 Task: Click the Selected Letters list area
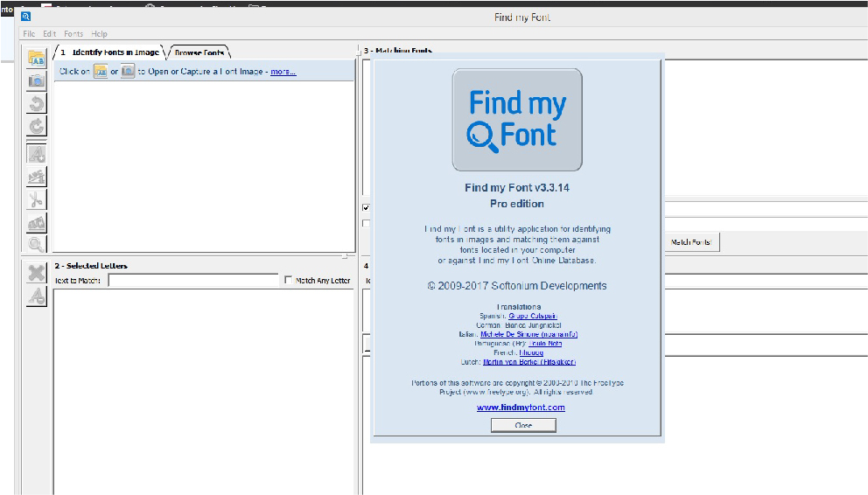click(204, 392)
